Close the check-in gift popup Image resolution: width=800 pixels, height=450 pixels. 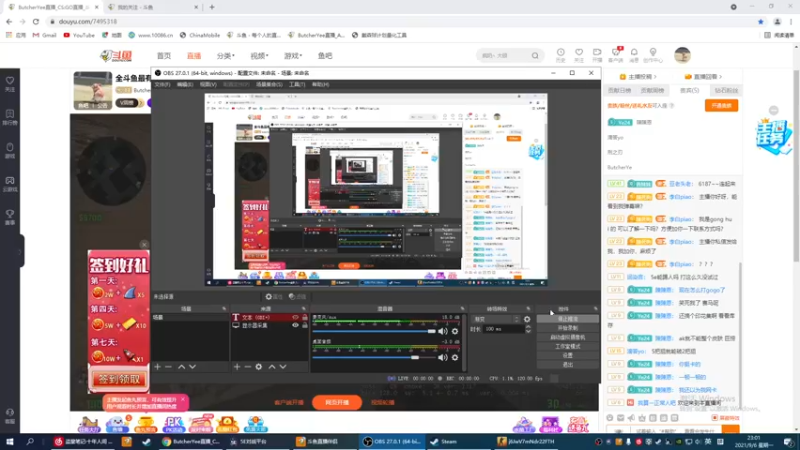click(144, 244)
